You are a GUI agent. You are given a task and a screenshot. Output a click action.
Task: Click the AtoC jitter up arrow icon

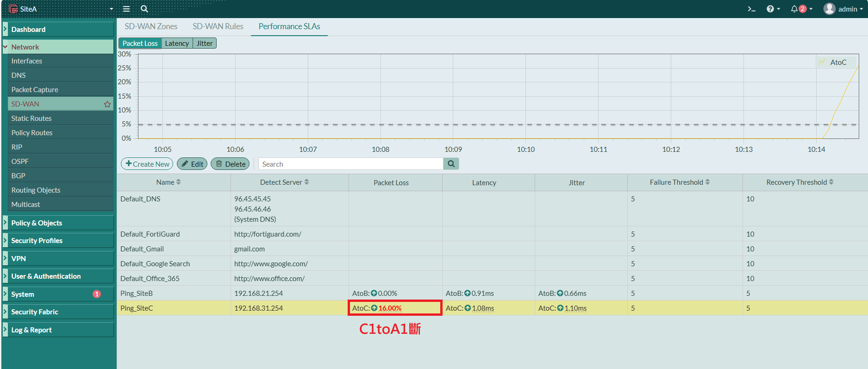coord(560,308)
